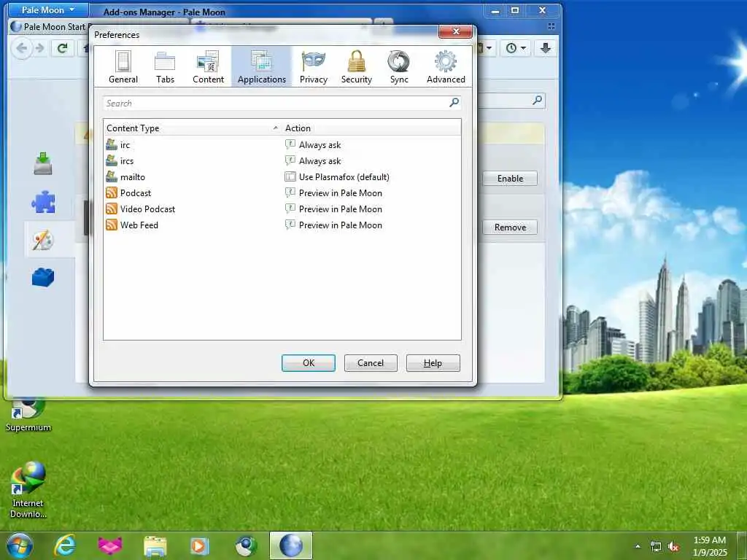Click the Always ask action for irc
The image size is (747, 560).
(x=320, y=145)
